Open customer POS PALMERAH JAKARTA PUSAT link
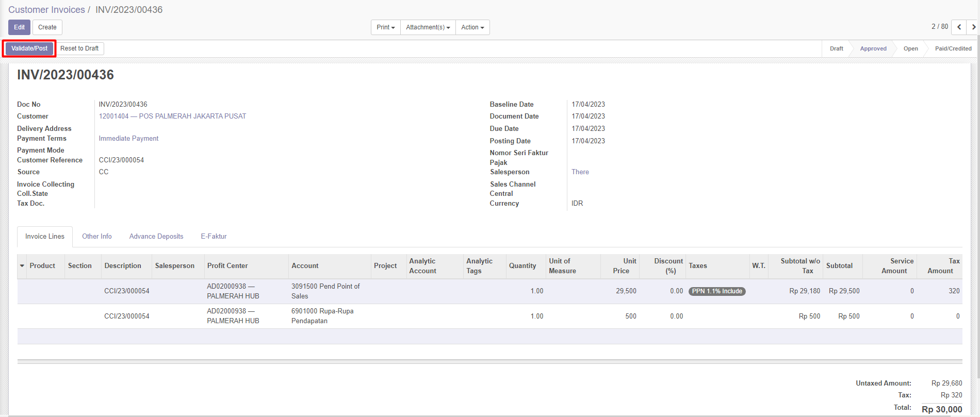Screen dimensions: 980x417 tap(172, 116)
